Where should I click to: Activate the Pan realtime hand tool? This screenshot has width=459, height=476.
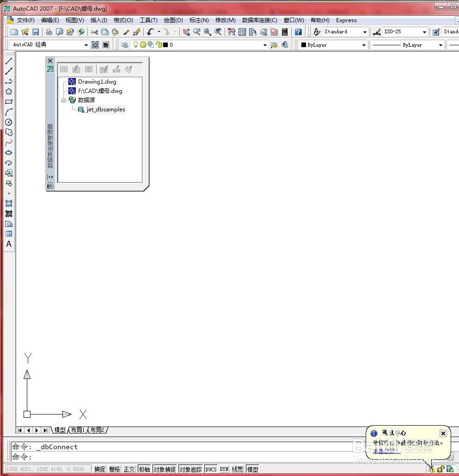[186, 32]
